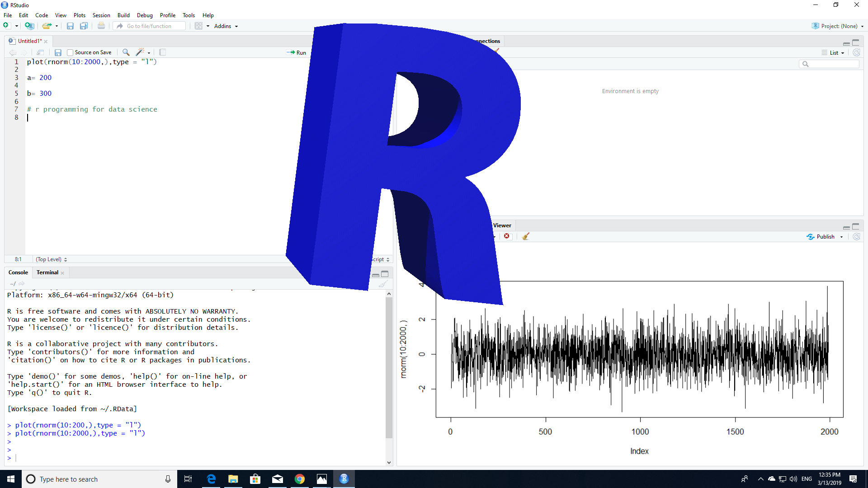Viewport: 868px width, 488px height.
Task: Open the Edit menu
Action: click(24, 15)
